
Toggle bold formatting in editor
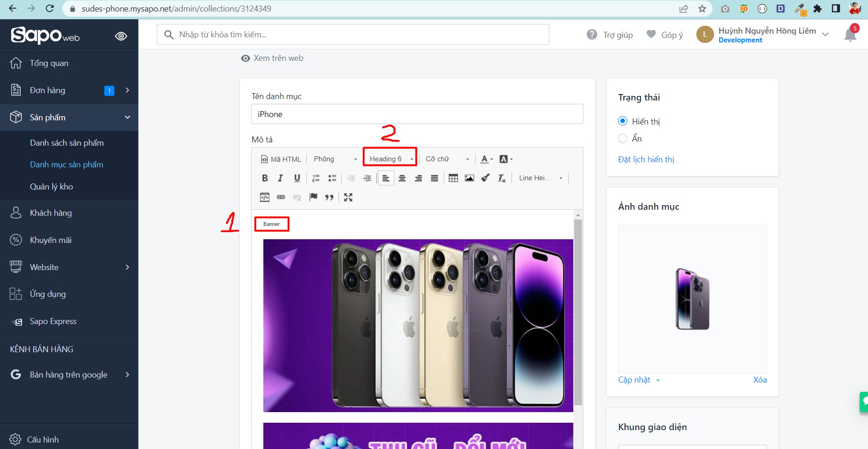pyautogui.click(x=265, y=178)
